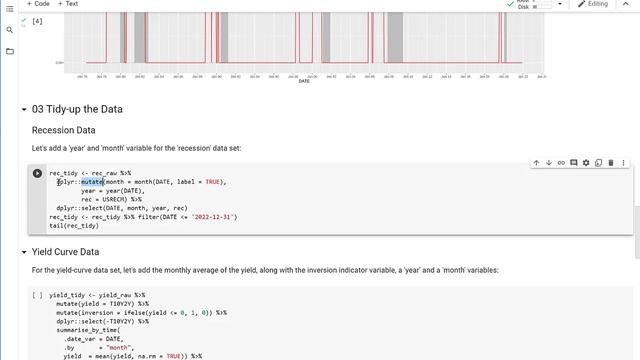Click the yield-curve description paragraph
This screenshot has width=640, height=360.
[265, 270]
